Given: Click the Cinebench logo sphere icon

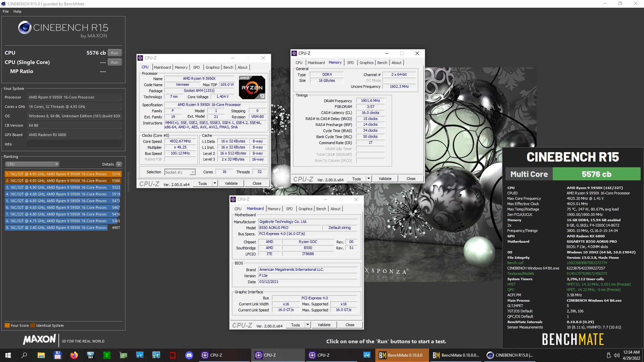Looking at the screenshot, I should pos(25,28).
